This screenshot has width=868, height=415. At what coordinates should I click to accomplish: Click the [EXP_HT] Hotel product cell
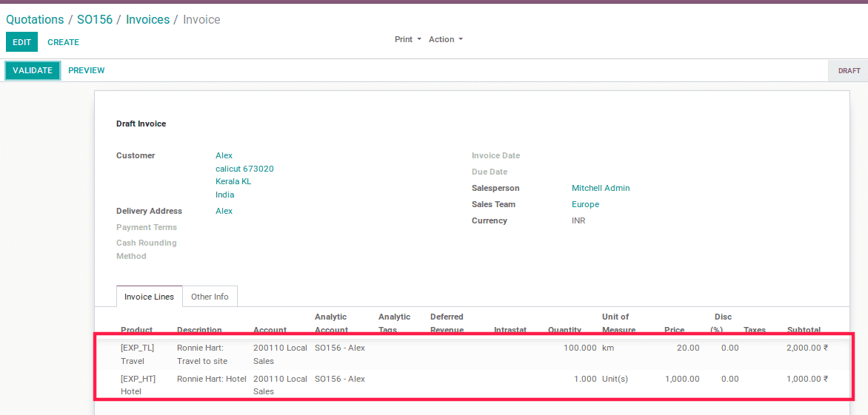pos(138,385)
